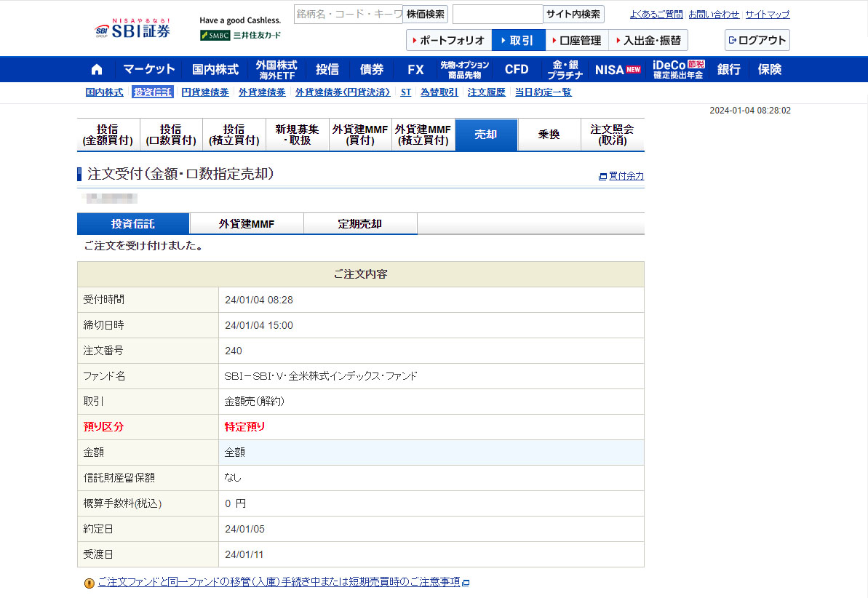
Task: Open 注文照会(取消) tab
Action: [x=612, y=135]
